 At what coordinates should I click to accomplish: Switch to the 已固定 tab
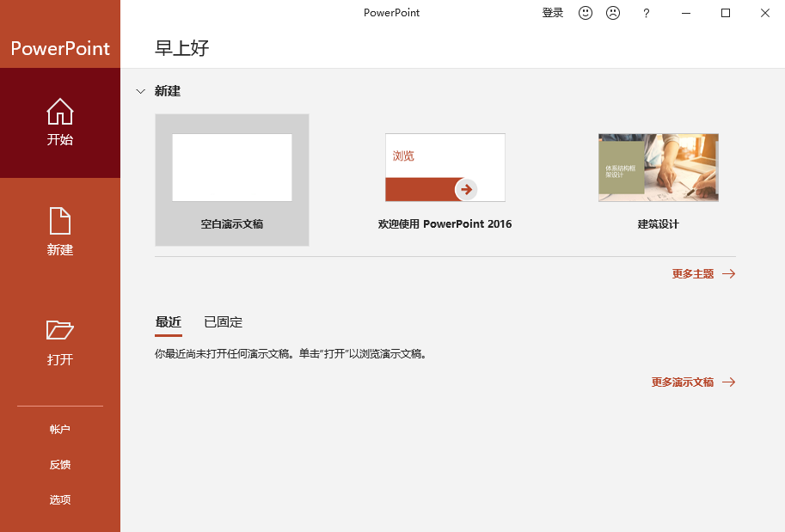pyautogui.click(x=224, y=321)
